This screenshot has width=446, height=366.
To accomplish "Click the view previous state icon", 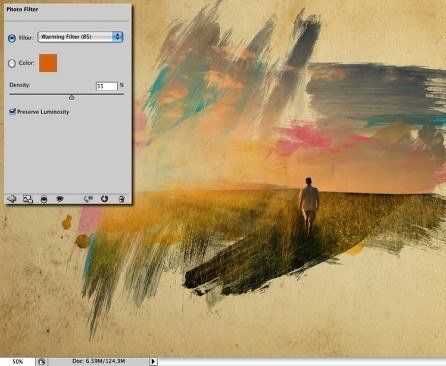I will pos(88,199).
